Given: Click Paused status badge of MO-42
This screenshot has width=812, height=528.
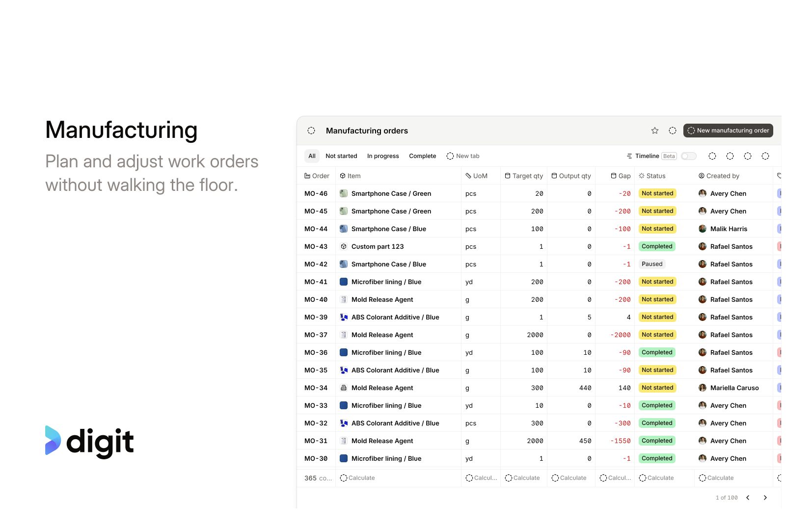Looking at the screenshot, I should [652, 264].
